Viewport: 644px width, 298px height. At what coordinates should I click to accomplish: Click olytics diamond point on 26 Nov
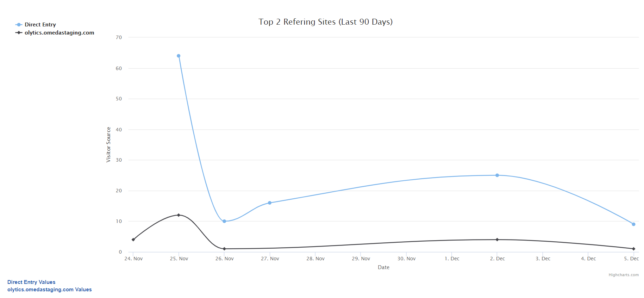point(224,249)
